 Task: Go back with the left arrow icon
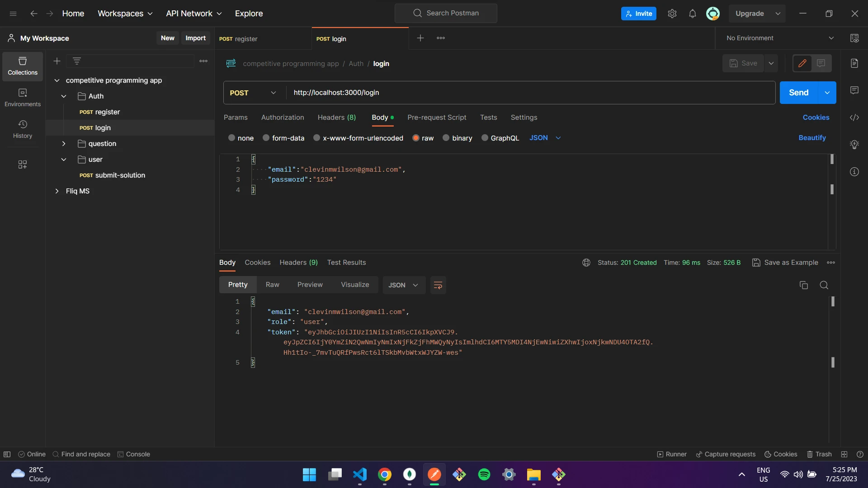coord(34,14)
